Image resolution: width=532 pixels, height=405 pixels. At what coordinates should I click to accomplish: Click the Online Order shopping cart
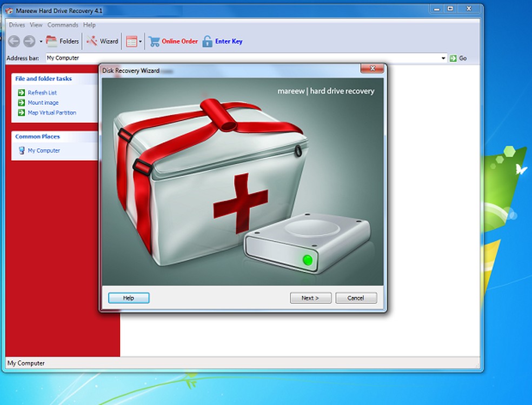click(x=154, y=42)
